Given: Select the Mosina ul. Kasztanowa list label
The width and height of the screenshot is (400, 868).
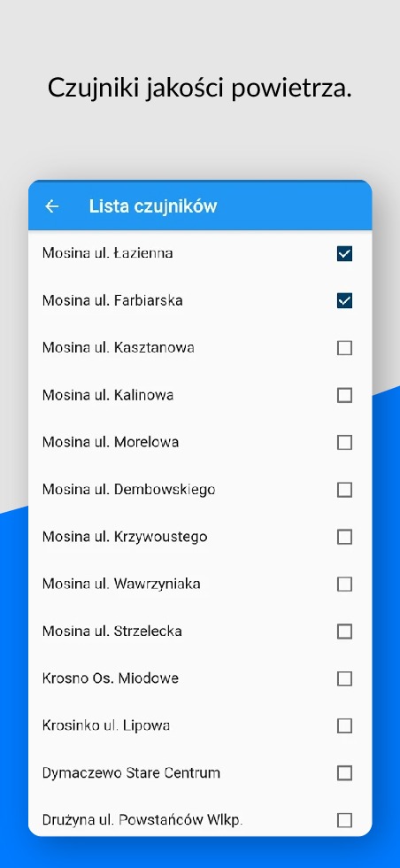Looking at the screenshot, I should [x=119, y=347].
